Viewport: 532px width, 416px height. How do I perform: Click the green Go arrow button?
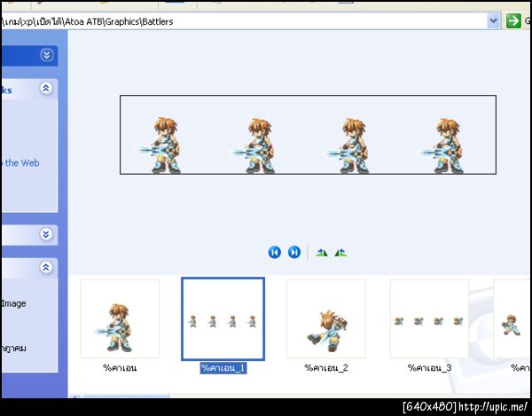(513, 21)
